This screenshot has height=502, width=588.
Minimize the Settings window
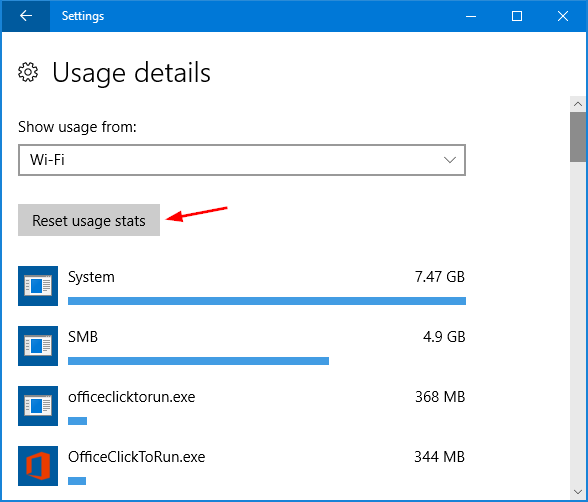pyautogui.click(x=471, y=16)
